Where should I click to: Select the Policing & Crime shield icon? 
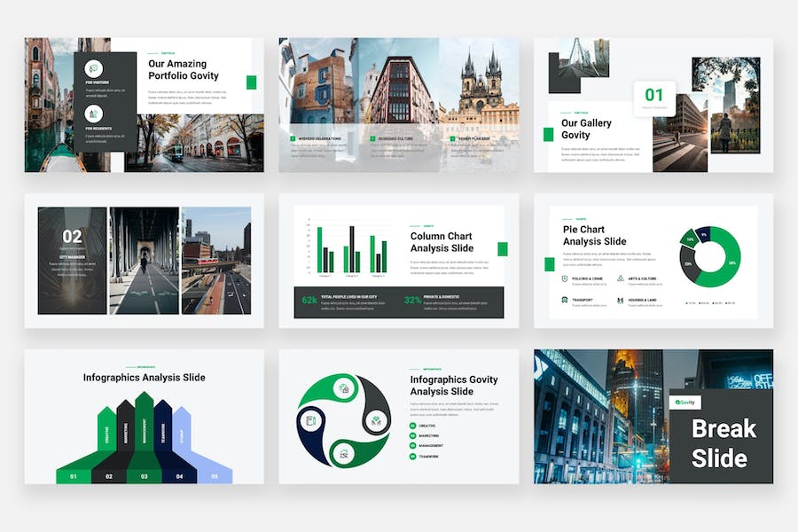pyautogui.click(x=565, y=278)
